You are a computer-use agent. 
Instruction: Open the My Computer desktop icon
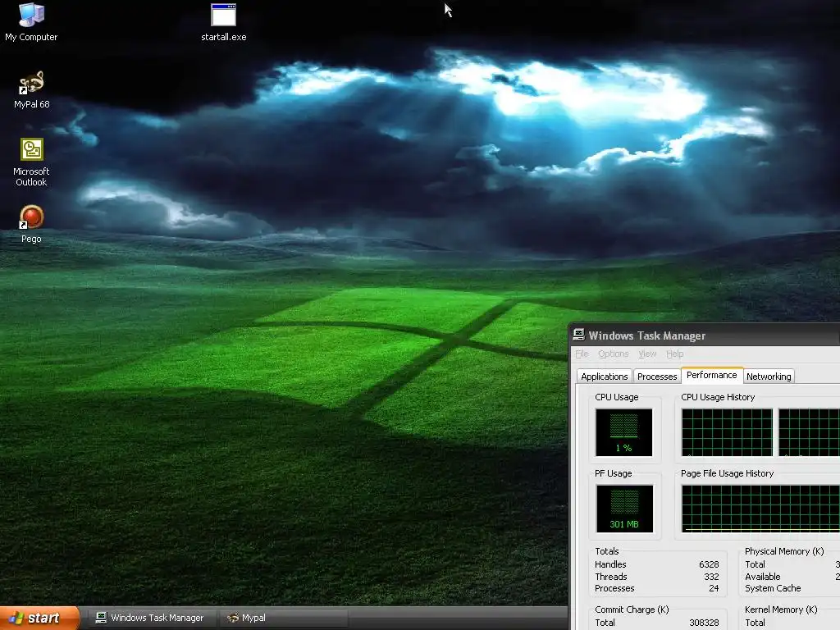tap(31, 21)
